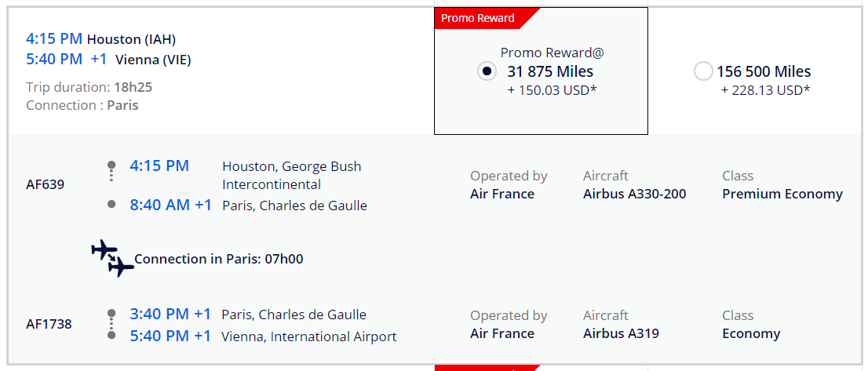
Task: Select the 156 500 Miles radio option
Action: click(703, 71)
